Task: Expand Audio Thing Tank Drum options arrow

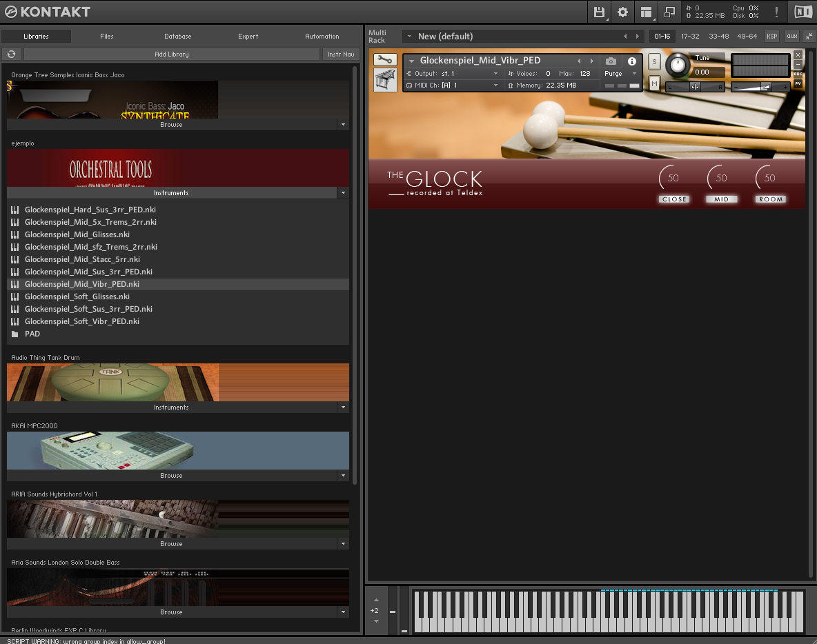Action: click(343, 407)
